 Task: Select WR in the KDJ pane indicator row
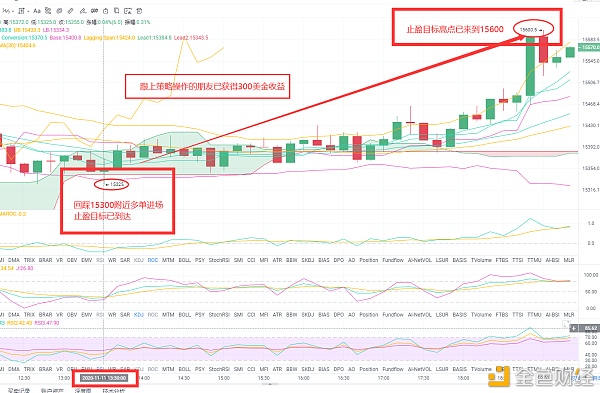[112, 315]
